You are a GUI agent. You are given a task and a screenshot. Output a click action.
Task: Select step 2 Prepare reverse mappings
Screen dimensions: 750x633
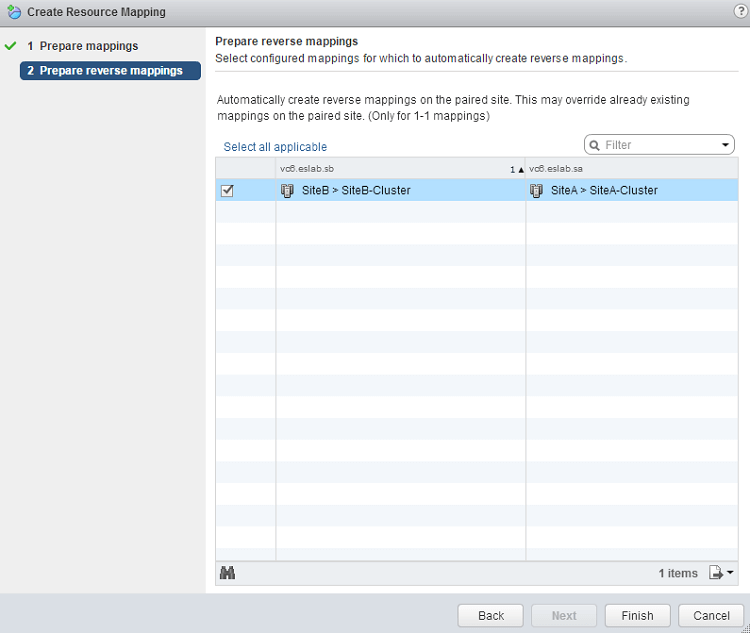point(110,71)
